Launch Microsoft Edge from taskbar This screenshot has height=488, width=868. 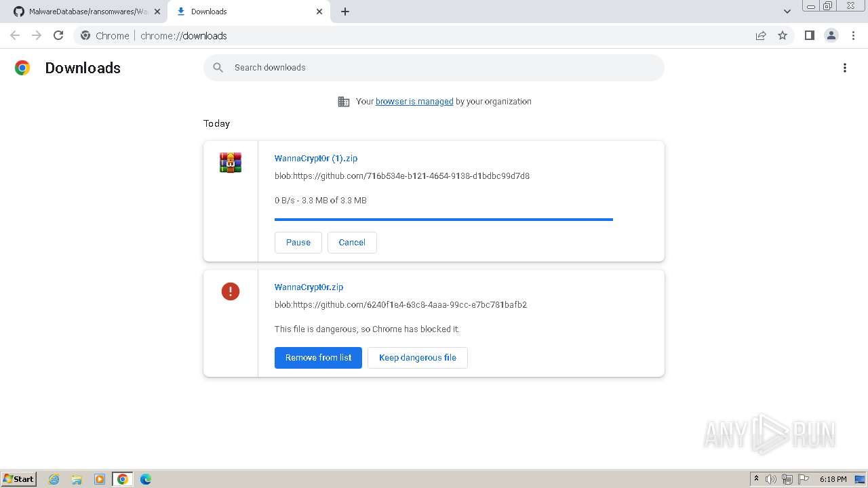pyautogui.click(x=146, y=479)
